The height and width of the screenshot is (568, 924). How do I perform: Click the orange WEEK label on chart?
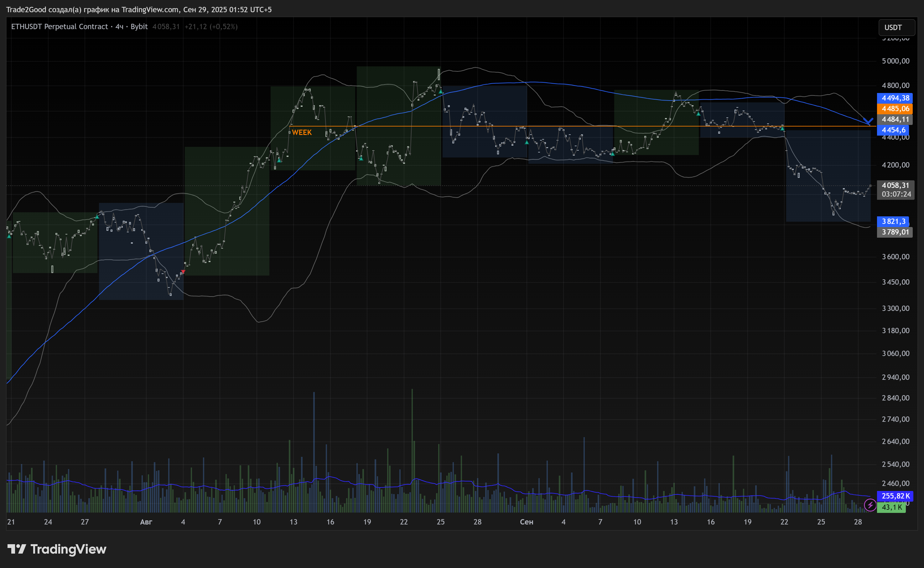click(302, 132)
